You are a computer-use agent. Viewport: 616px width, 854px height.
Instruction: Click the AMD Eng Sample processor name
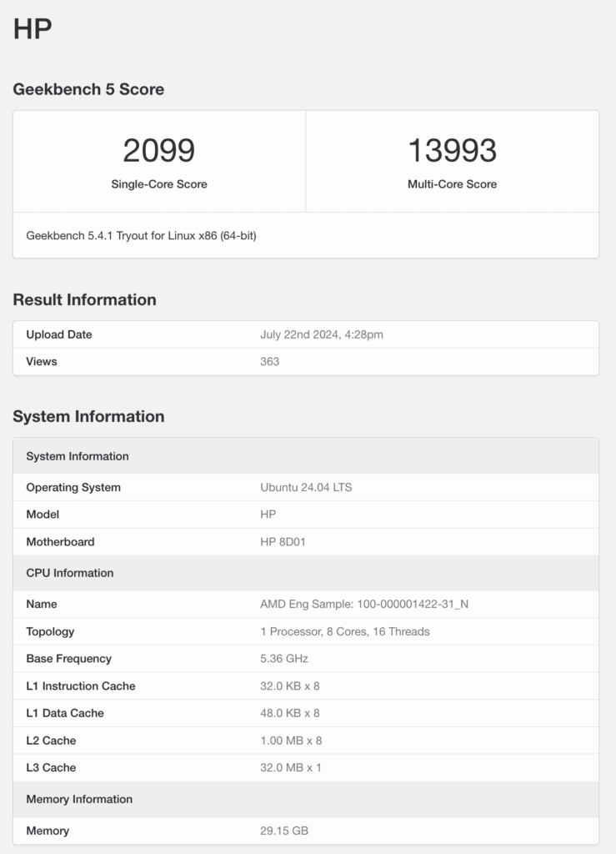(364, 604)
